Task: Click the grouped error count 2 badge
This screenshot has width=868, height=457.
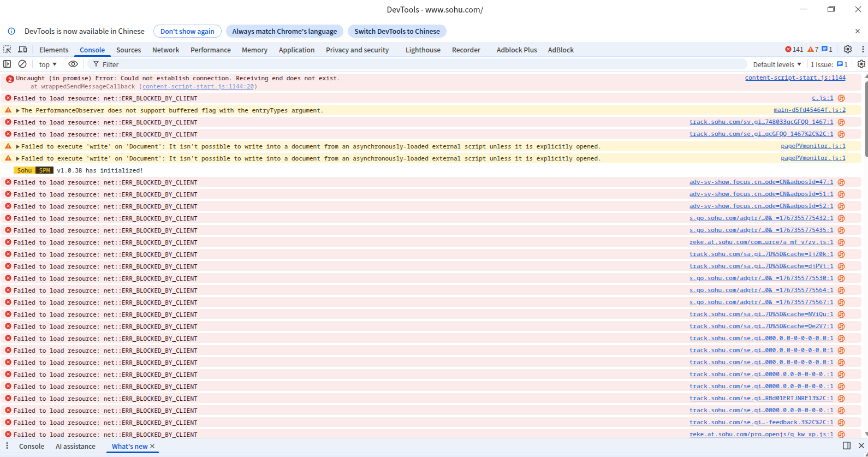Action: [x=10, y=79]
